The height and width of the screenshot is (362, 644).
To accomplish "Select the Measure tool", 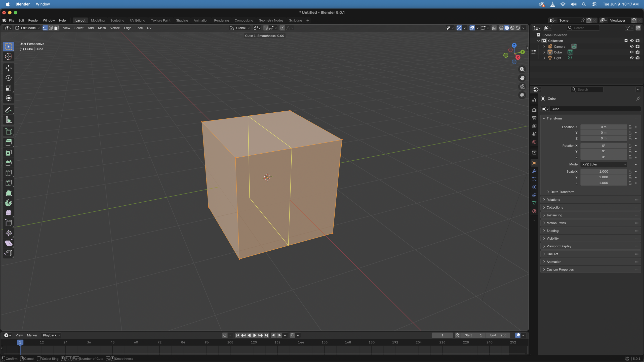I will [9, 120].
